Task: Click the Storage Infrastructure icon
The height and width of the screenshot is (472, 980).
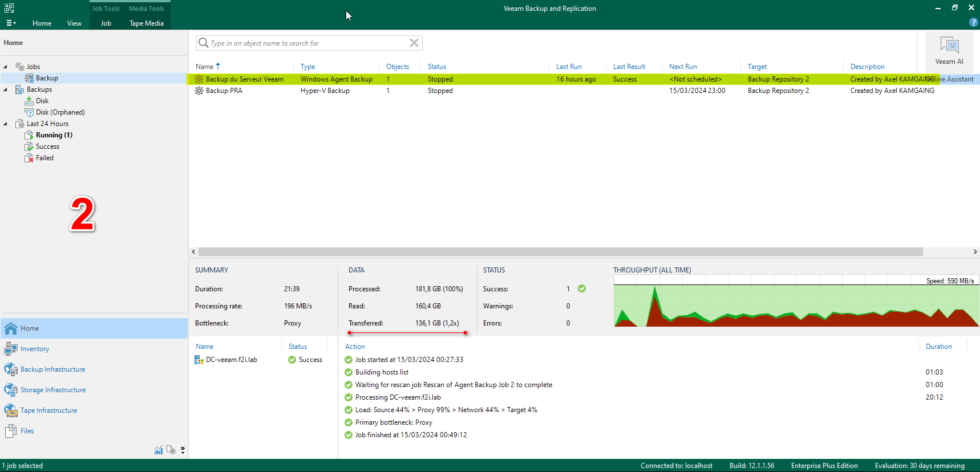Action: [11, 390]
